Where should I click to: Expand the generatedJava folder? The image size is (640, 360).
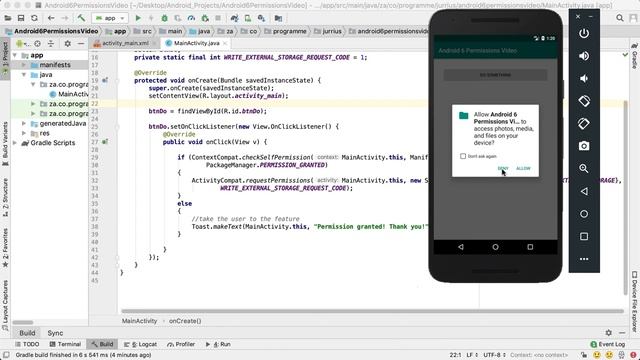pos(24,123)
